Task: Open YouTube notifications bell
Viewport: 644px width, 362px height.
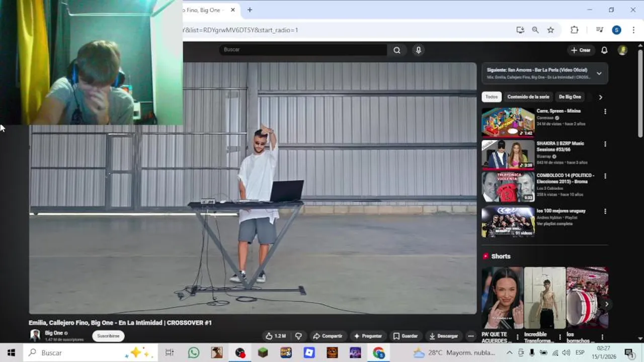Action: [604, 50]
